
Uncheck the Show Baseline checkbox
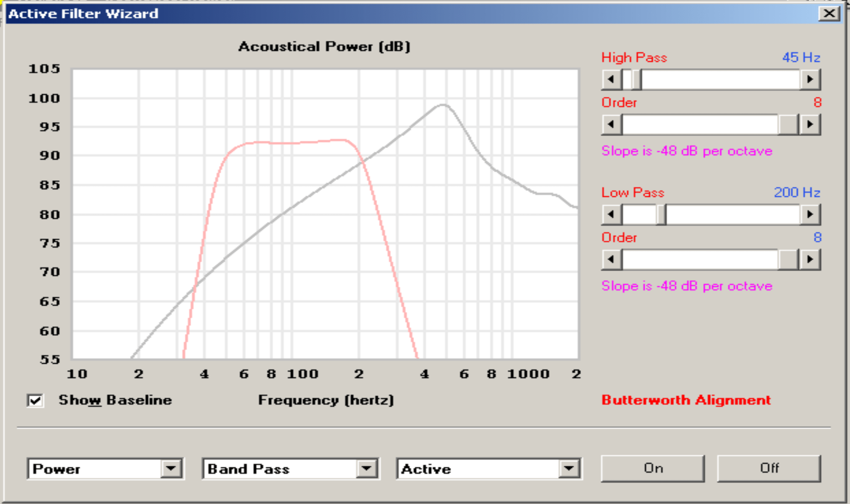click(x=35, y=400)
